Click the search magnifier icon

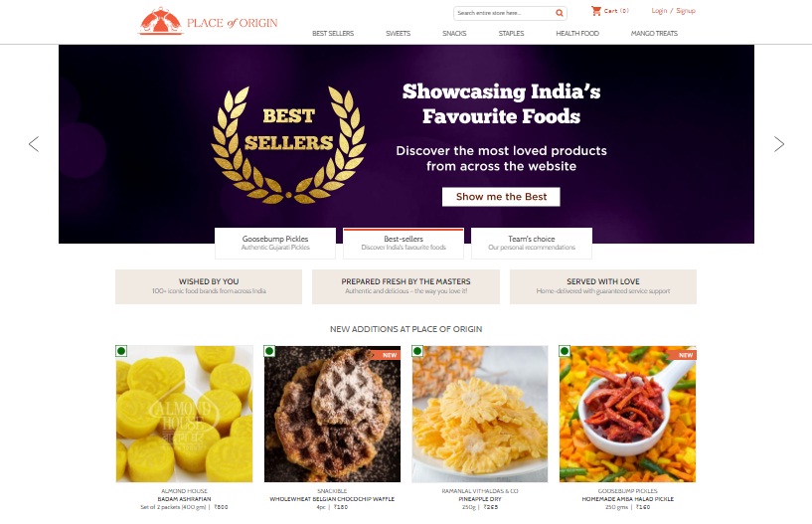pos(560,13)
